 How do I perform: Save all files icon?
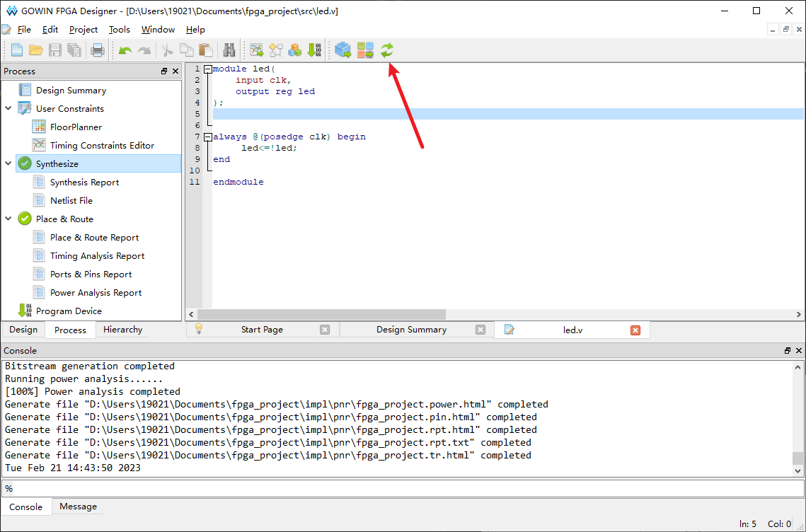74,50
